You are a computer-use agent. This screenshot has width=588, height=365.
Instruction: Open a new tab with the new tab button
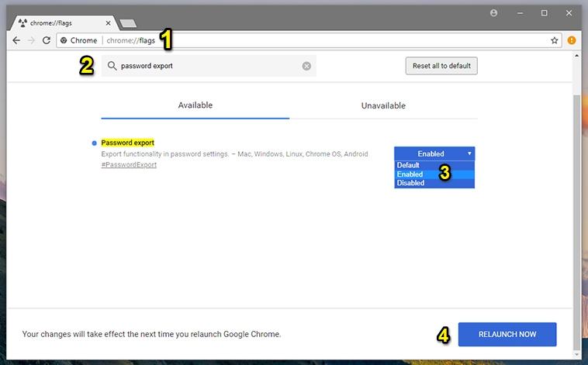point(128,23)
